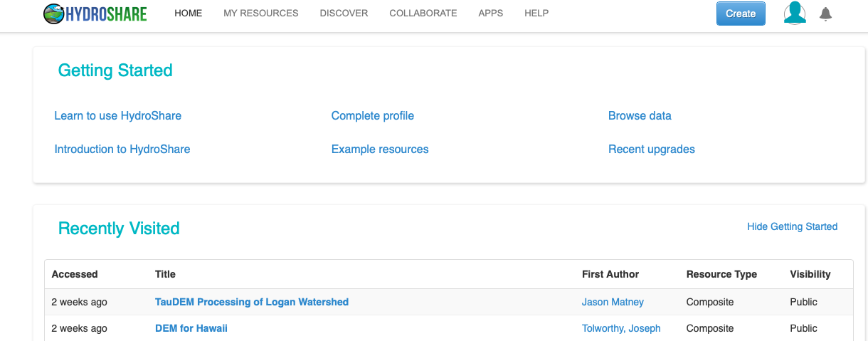Open the APPS menu item
868x341 pixels.
tap(491, 14)
